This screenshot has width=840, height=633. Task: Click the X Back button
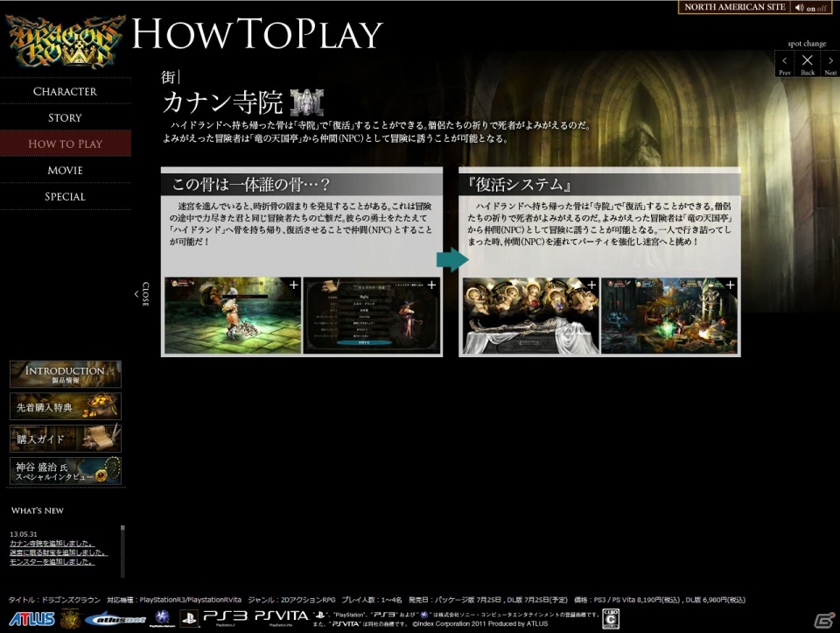tap(808, 64)
